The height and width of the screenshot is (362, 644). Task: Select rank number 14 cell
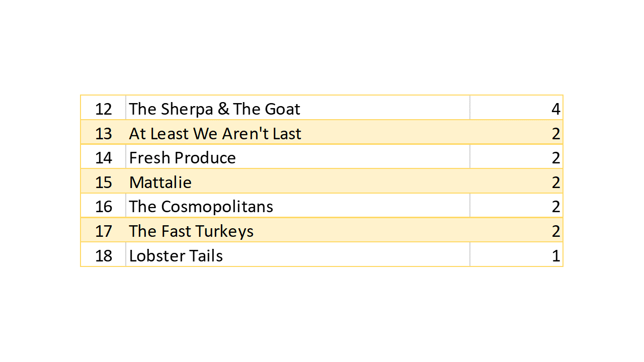click(104, 158)
